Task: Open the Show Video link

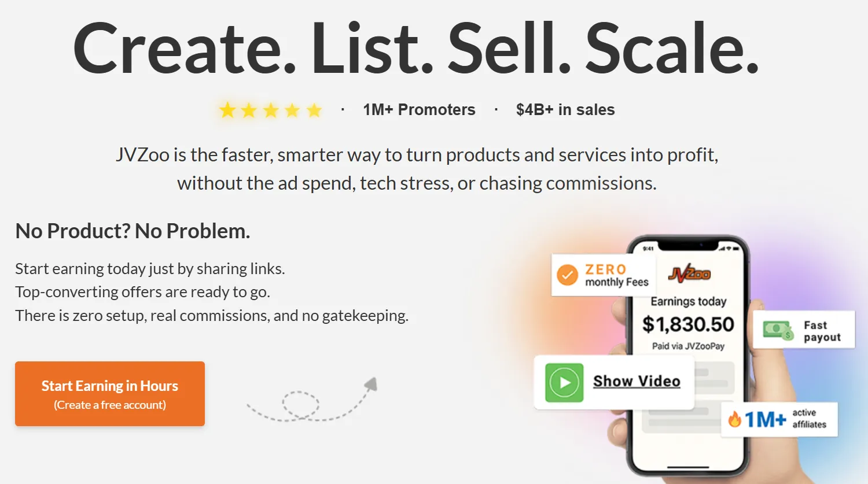Action: [x=637, y=381]
